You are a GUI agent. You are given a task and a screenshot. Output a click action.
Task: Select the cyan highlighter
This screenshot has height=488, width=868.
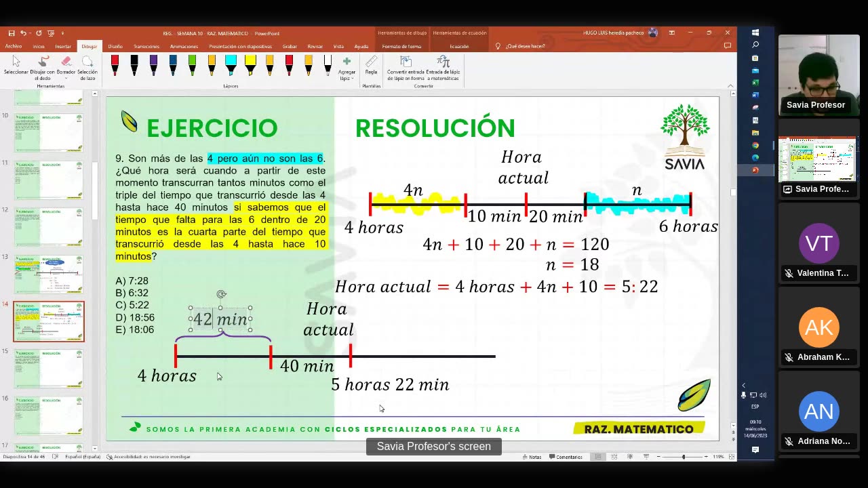tap(231, 65)
